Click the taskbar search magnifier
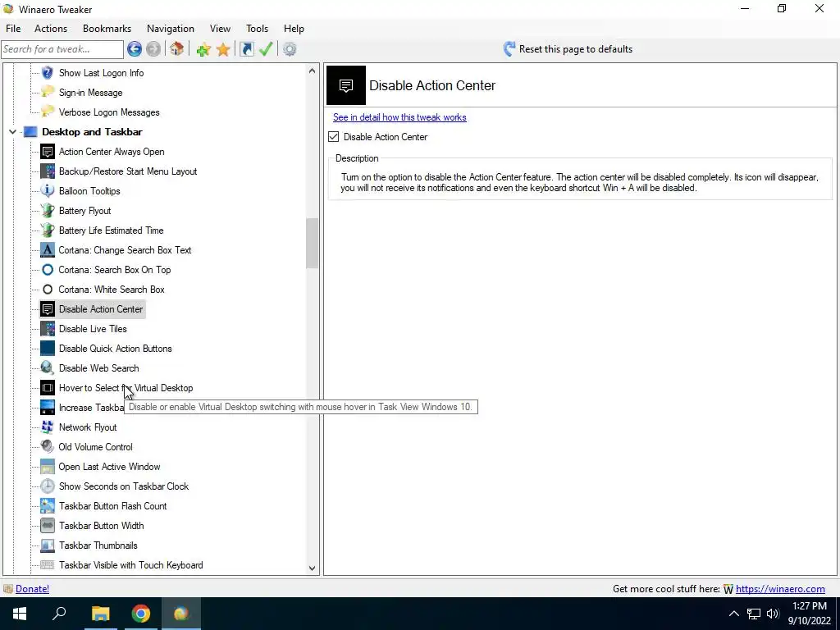The width and height of the screenshot is (840, 630). click(59, 614)
